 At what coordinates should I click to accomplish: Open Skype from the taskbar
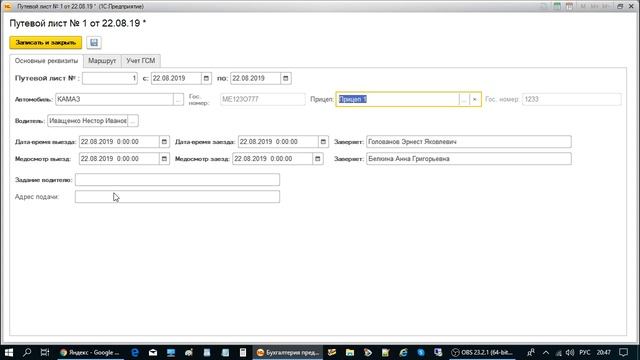pyautogui.click(x=421, y=352)
